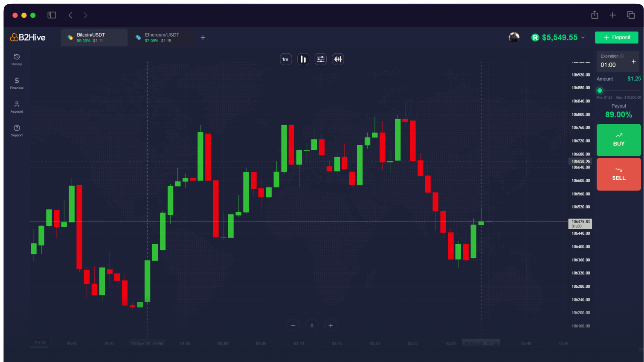The image size is (644, 362).
Task: Increase expiration time with plus
Action: [x=633, y=61]
